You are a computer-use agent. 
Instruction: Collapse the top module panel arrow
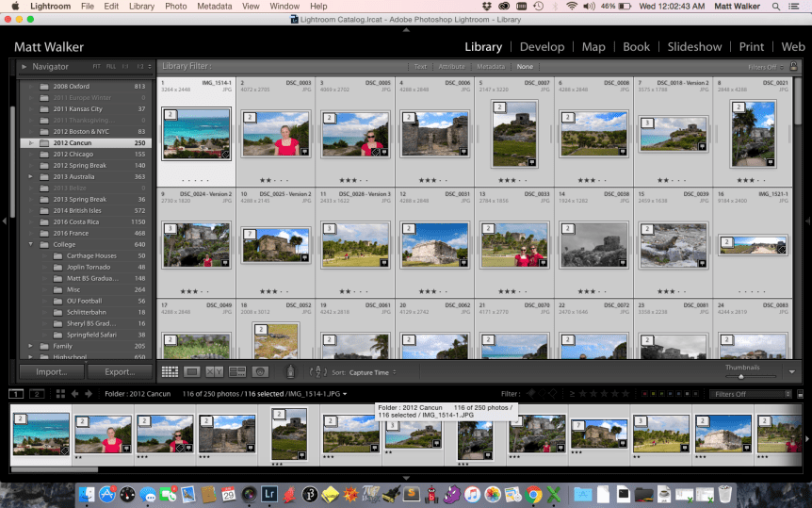point(406,30)
